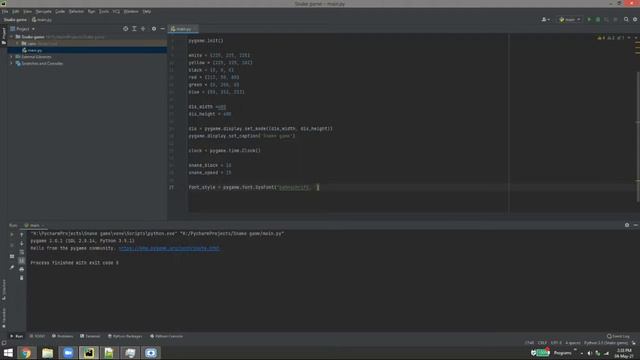Click the Python interpreter status bar entry

click(606, 343)
